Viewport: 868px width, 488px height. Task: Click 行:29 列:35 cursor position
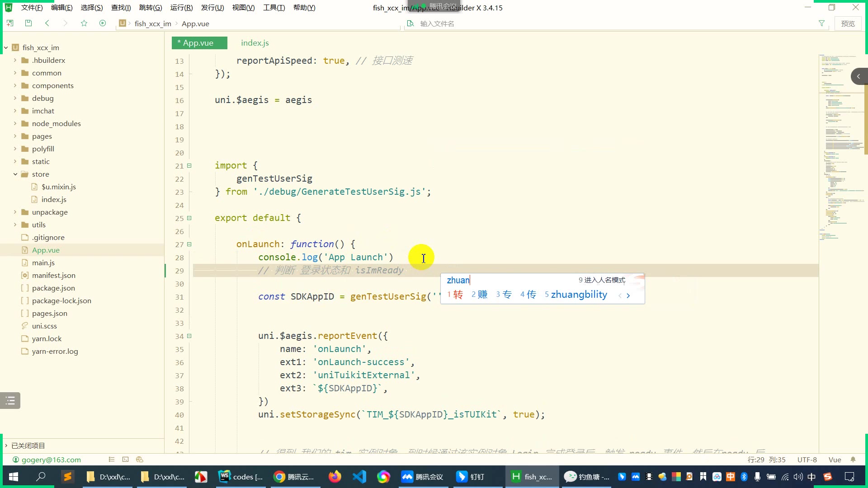click(x=766, y=460)
